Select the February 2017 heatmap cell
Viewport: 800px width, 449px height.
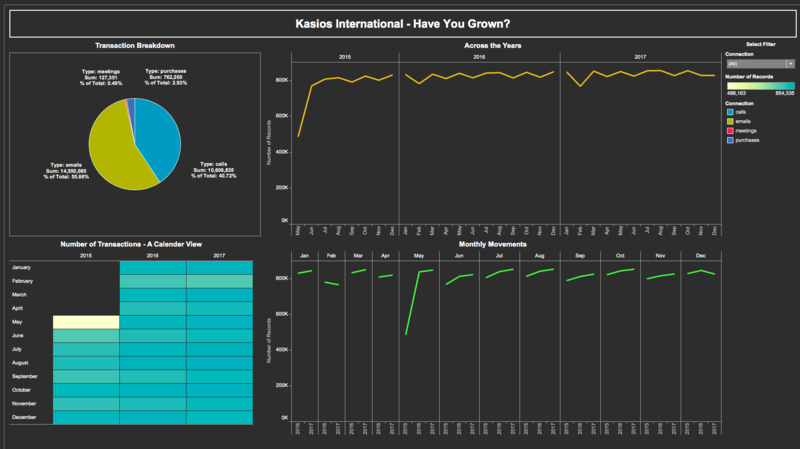coord(219,281)
